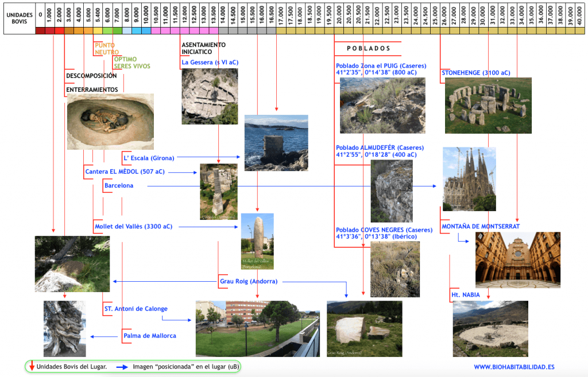Screen dimensions: 588x377
Task: View the twisted olive tree trunk photo
Action: [x=64, y=329]
